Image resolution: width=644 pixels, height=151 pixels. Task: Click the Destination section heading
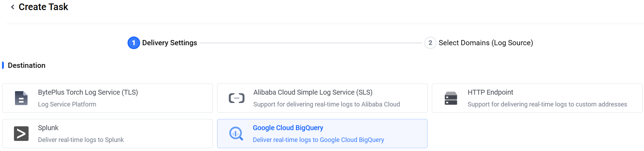click(26, 65)
